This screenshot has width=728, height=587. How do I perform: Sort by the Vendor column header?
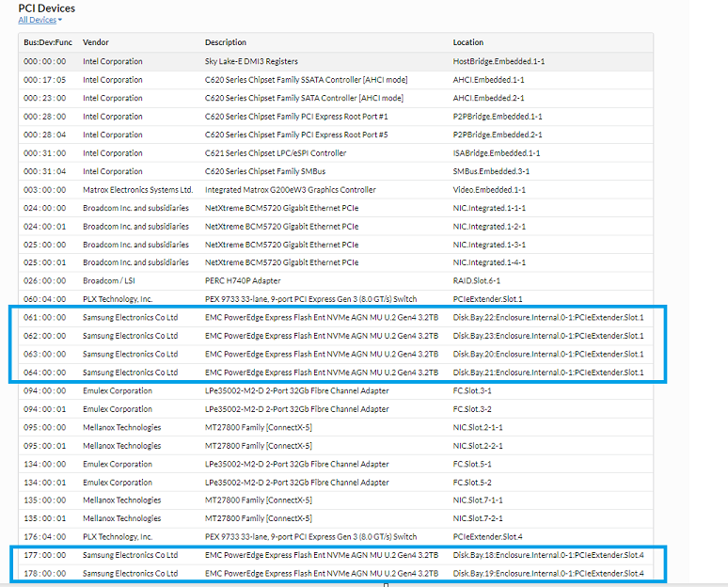coord(96,42)
